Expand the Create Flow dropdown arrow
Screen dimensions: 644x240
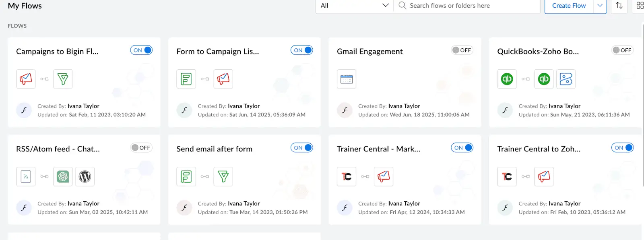(600, 6)
